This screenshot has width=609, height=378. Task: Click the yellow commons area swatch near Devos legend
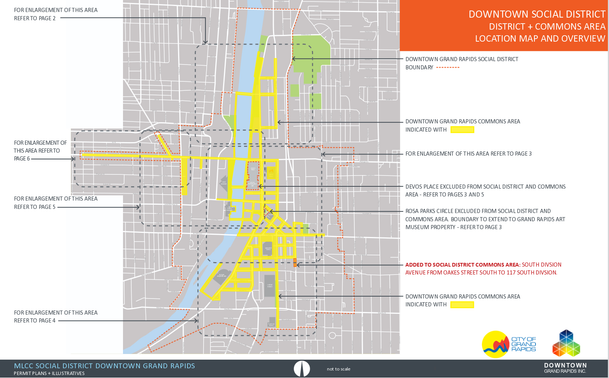point(462,130)
